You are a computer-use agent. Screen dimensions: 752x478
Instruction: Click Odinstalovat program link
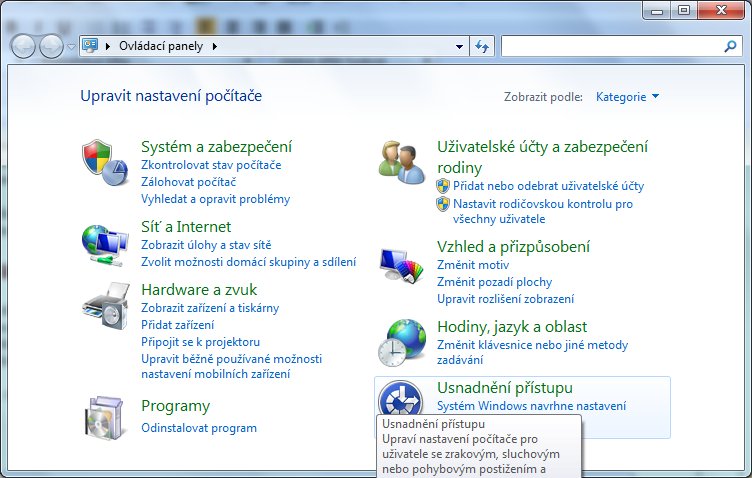coord(199,428)
